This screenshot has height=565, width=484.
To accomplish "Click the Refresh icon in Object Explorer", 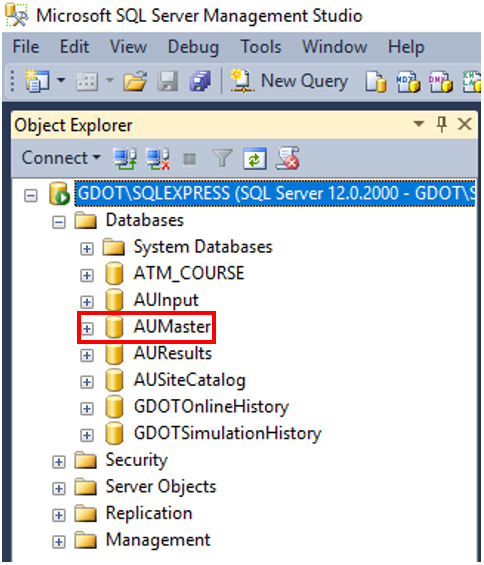I will coord(255,159).
